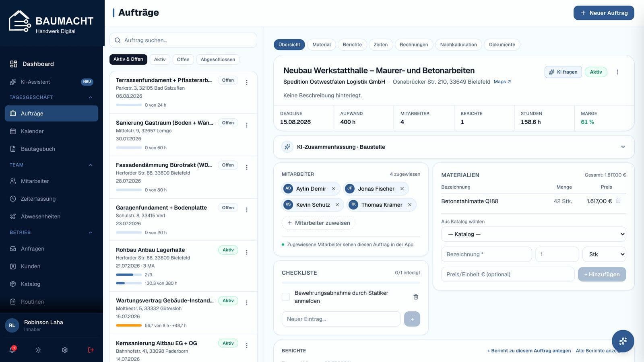Screen dimensions: 644x362
Task: Open the Dashboard sidebar item
Action: (52, 64)
